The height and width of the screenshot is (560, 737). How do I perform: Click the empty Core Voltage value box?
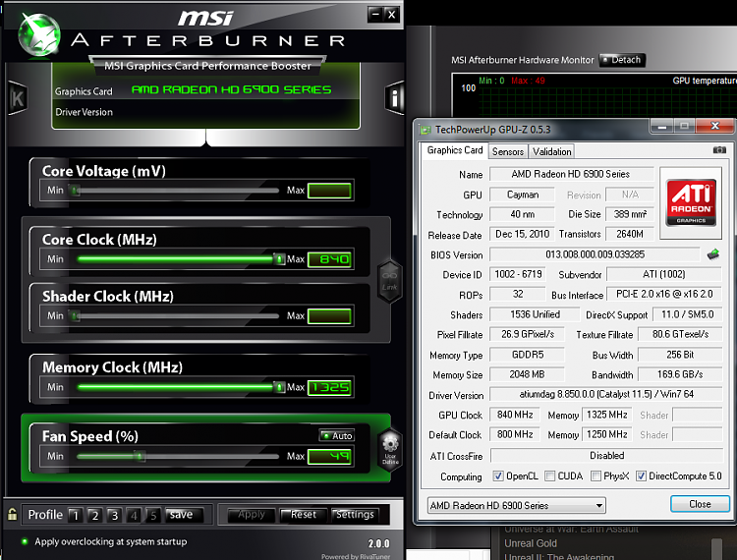(x=329, y=191)
